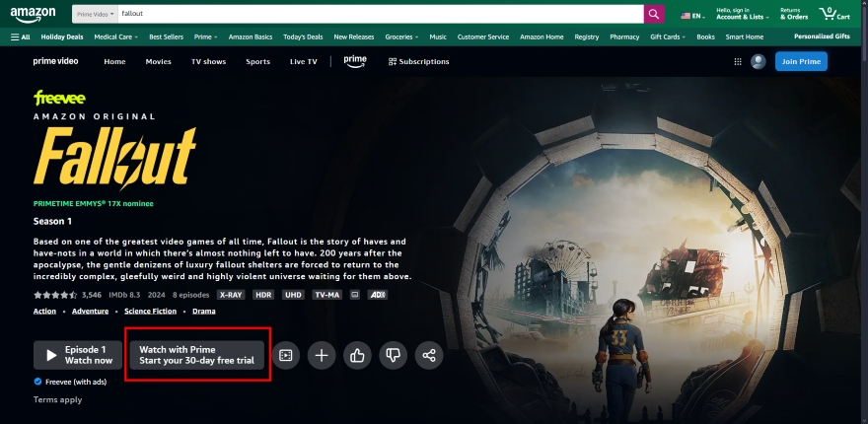Open the Drama genre link
This screenshot has width=868, height=424.
pos(204,311)
